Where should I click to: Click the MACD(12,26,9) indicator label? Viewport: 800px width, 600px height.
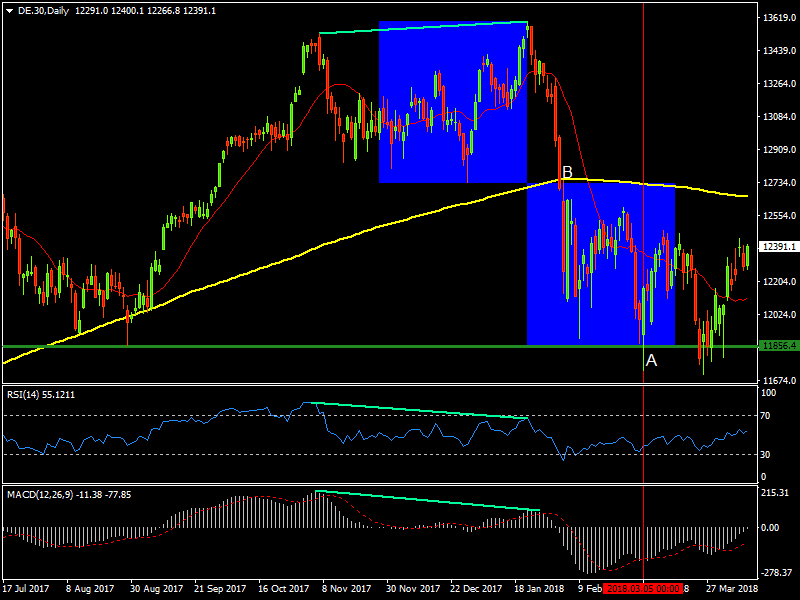pyautogui.click(x=42, y=494)
